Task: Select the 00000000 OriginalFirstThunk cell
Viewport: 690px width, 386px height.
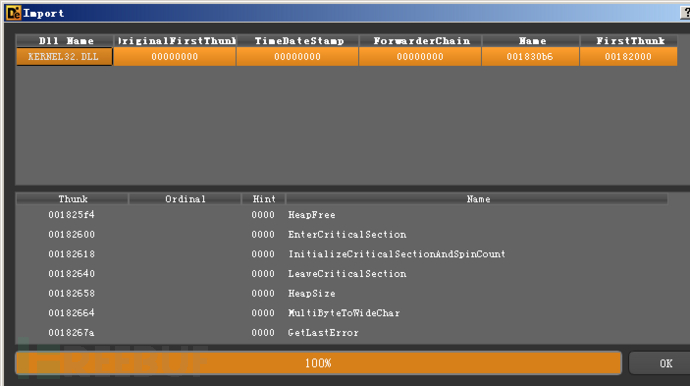Action: click(175, 57)
